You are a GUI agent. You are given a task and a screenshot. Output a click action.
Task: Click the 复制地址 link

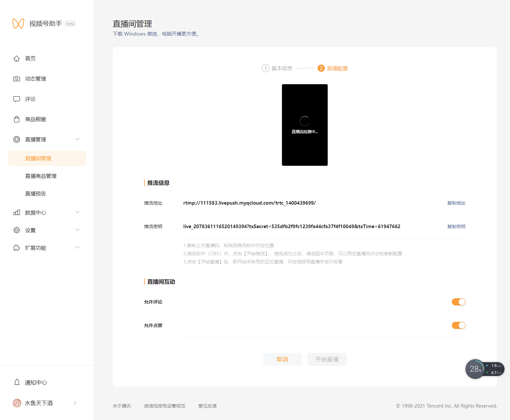(x=456, y=203)
